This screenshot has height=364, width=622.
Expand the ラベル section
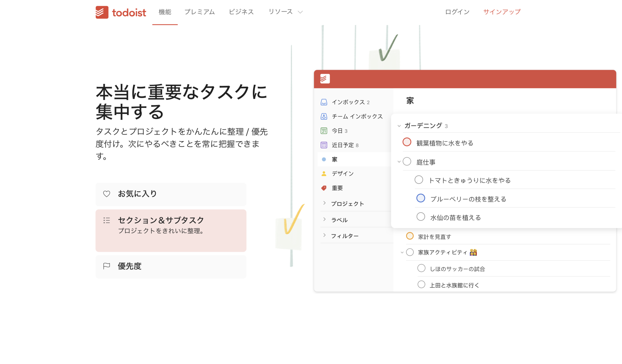tap(324, 219)
